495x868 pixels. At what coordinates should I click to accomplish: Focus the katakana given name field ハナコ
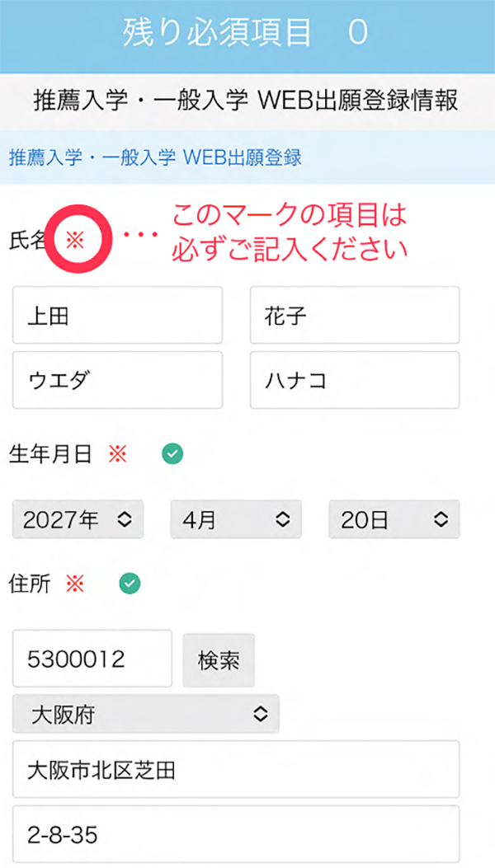(x=354, y=380)
